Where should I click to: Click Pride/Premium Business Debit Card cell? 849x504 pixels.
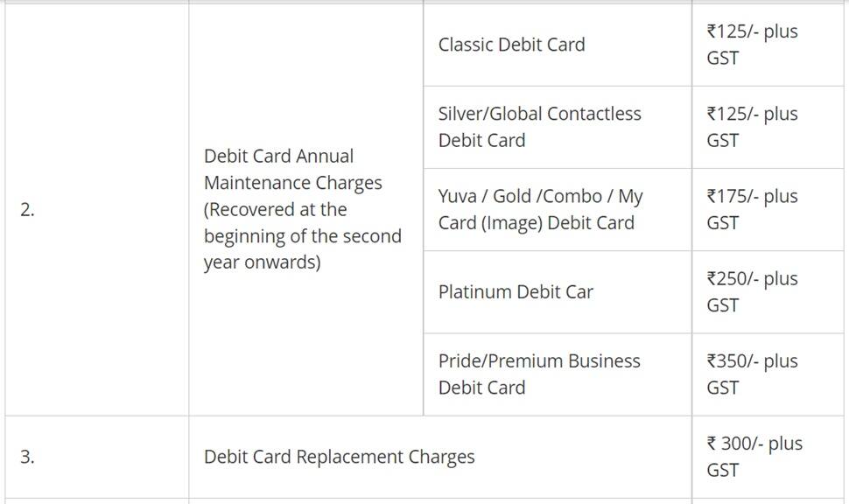click(558, 374)
